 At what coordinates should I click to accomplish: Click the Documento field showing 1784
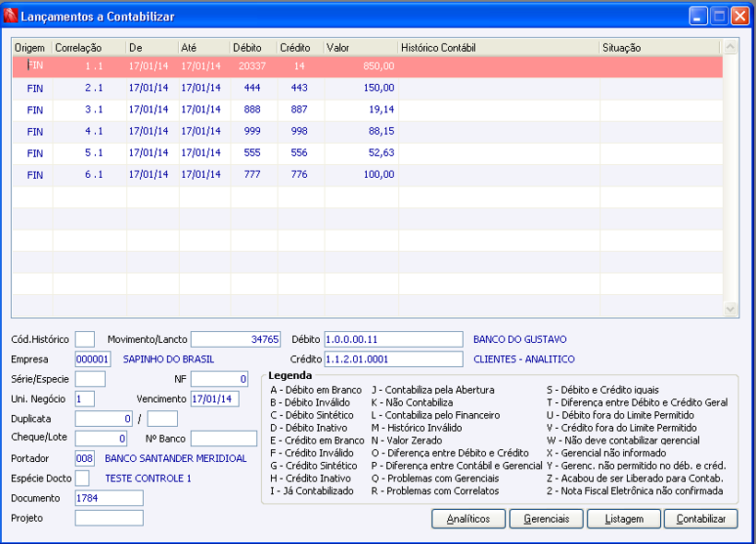[x=109, y=498]
